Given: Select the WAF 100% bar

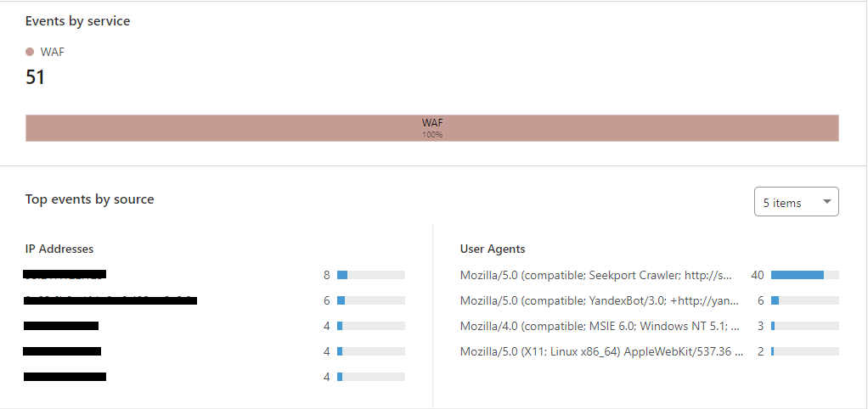Looking at the screenshot, I should click(431, 127).
